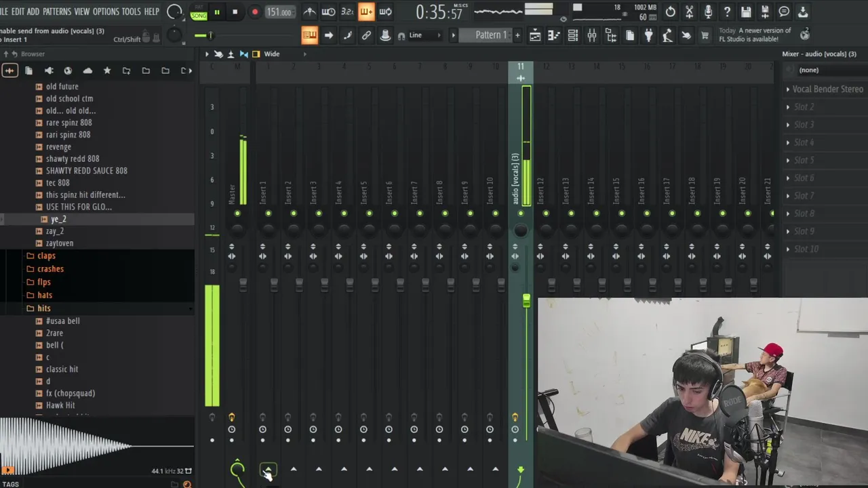
Task: Click the add new pattern plus button
Action: pos(517,35)
